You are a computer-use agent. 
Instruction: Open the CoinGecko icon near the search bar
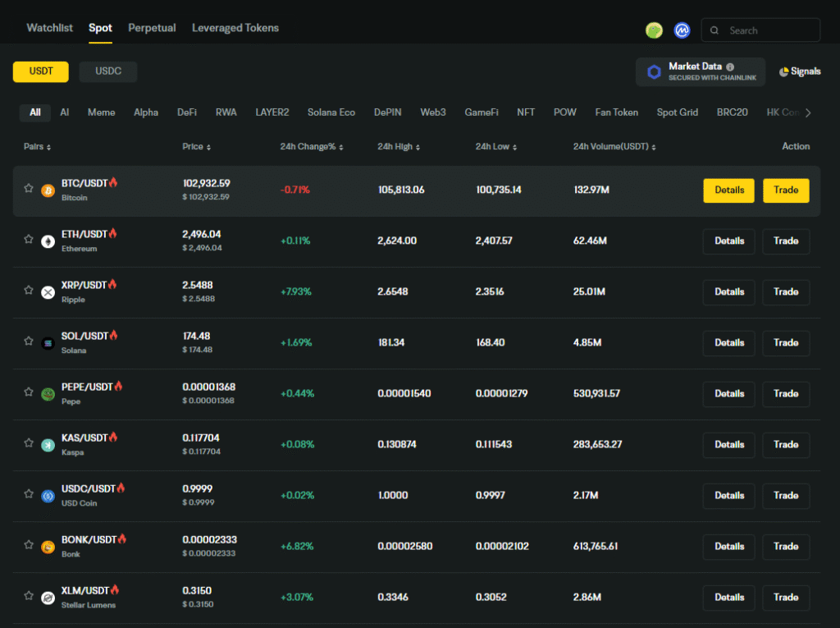(654, 30)
